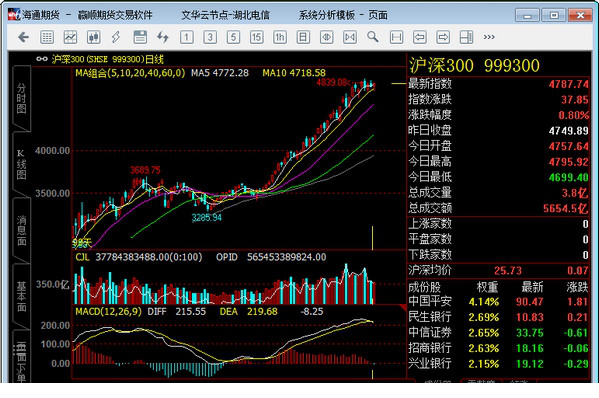Click the MA组合(5,10,20,40,60,0) indicator label
The image size is (599, 398).
pos(130,73)
